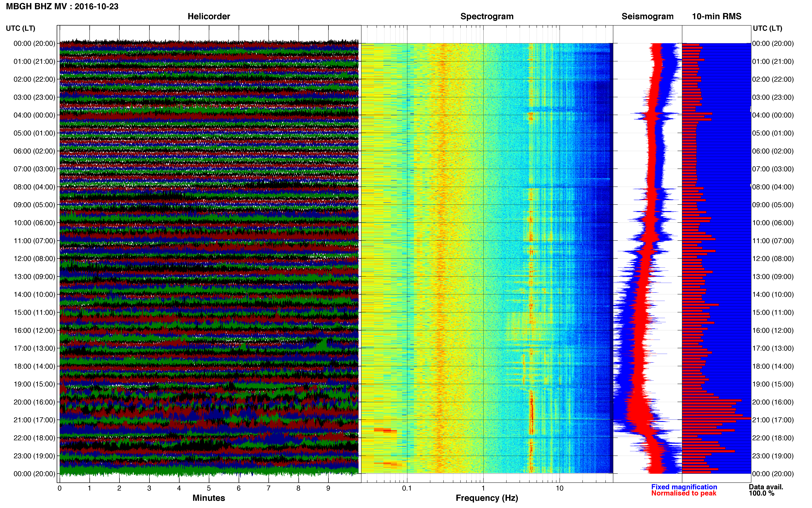Select the '10-min RMS' panel heading

[x=717, y=16]
